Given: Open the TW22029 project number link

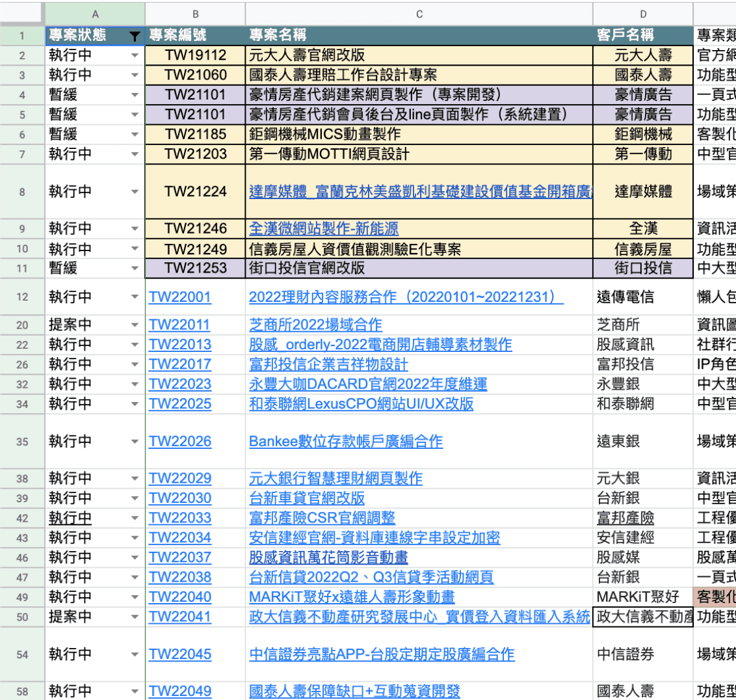Looking at the screenshot, I should coord(180,479).
